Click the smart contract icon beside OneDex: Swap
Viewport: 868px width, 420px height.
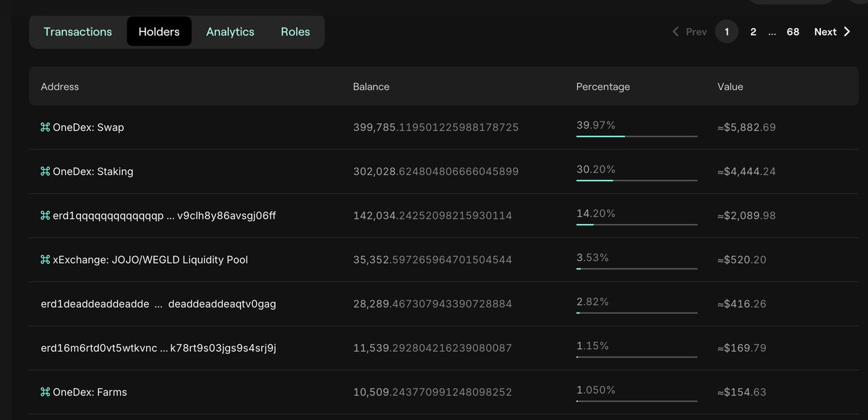coord(45,127)
